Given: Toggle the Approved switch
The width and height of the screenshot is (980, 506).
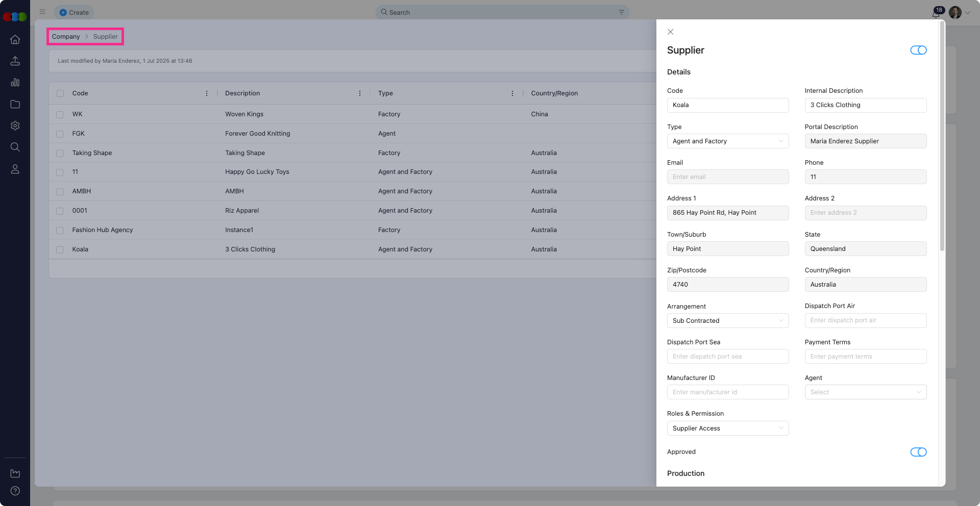Looking at the screenshot, I should [x=918, y=452].
